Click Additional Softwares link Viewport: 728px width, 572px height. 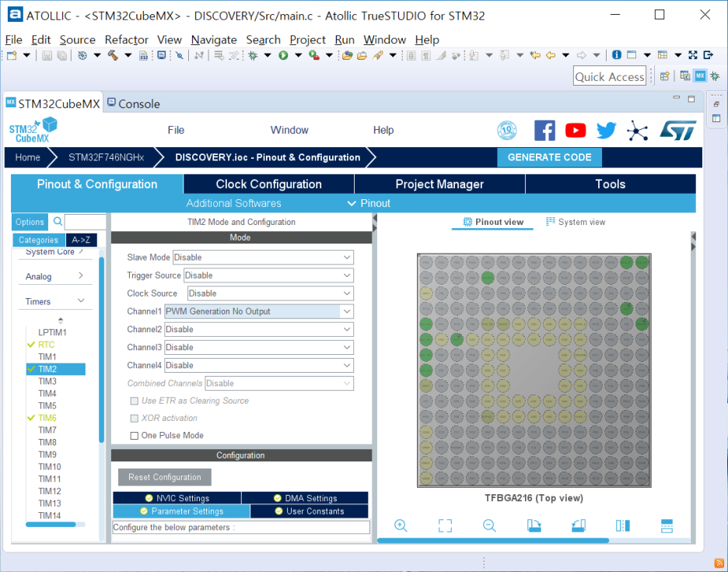pos(233,203)
